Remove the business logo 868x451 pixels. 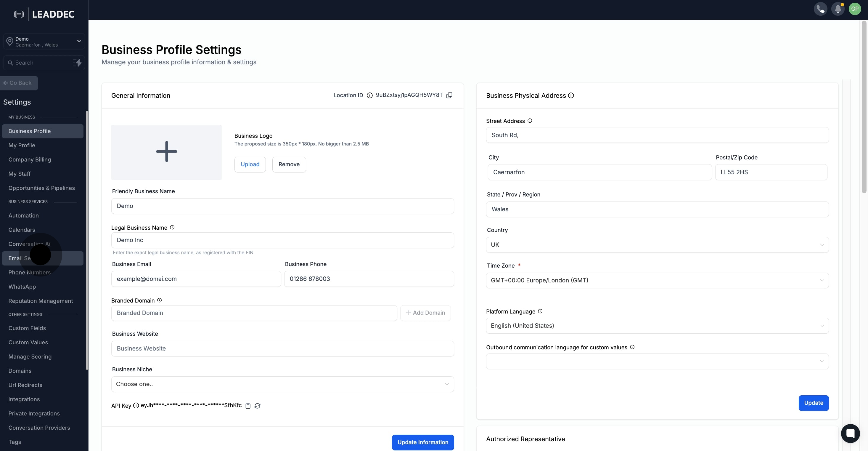[x=289, y=164]
